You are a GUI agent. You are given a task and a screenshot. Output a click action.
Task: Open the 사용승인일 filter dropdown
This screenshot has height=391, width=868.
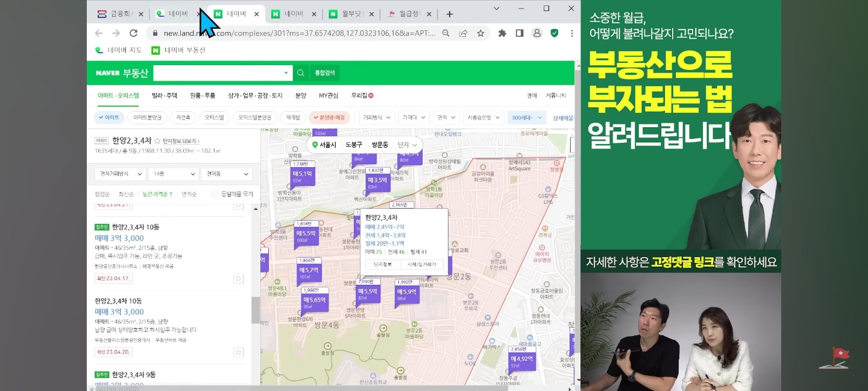(483, 118)
